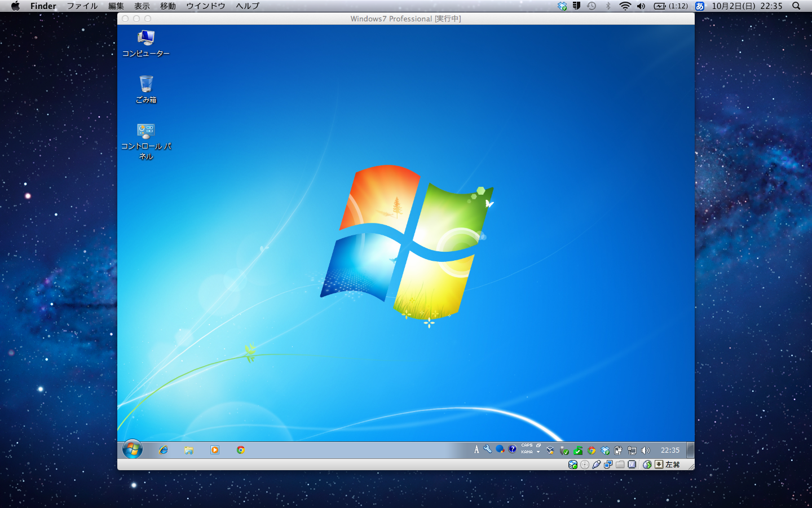
Task: Click VirtualBox shared folders status icon
Action: [620, 465]
